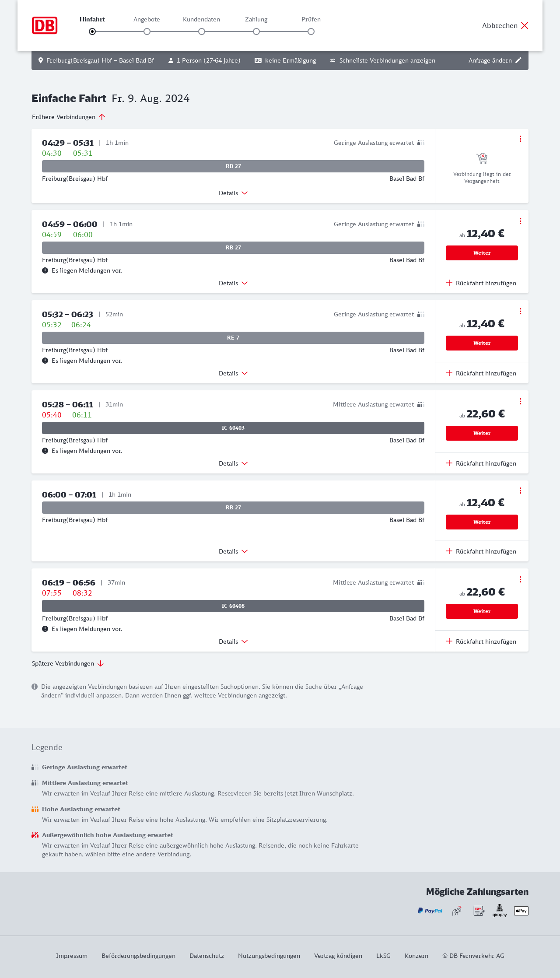
Task: Click the PayPal payment icon
Action: pos(430,911)
